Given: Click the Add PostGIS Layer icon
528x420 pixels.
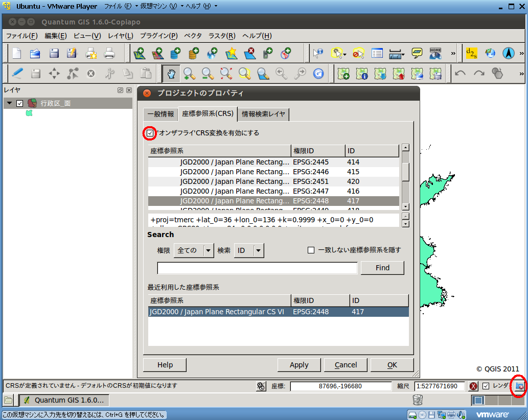Looking at the screenshot, I should pos(175,53).
